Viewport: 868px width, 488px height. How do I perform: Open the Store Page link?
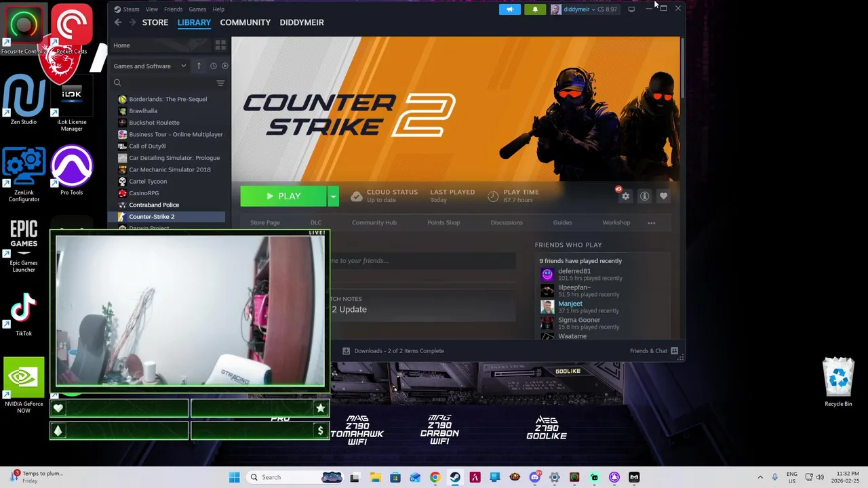(x=265, y=222)
